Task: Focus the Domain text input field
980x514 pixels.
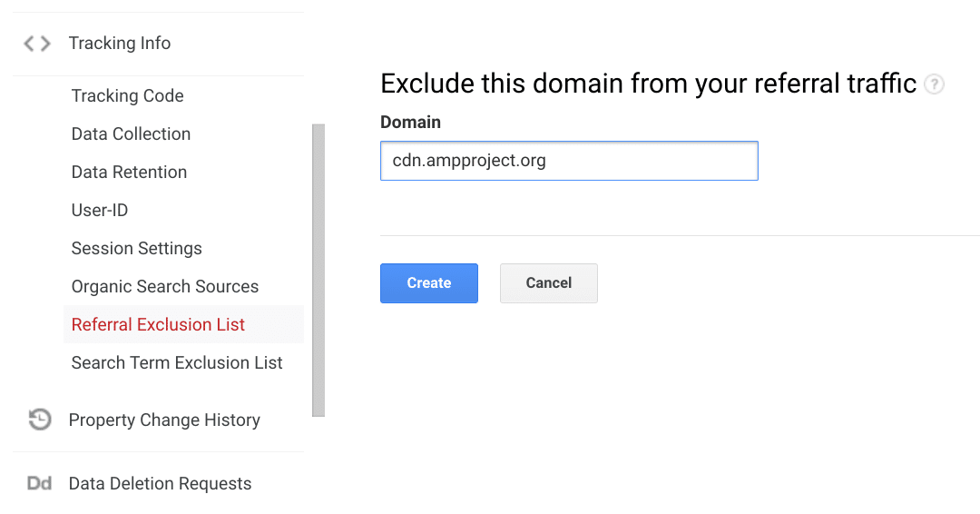Action: 569,161
